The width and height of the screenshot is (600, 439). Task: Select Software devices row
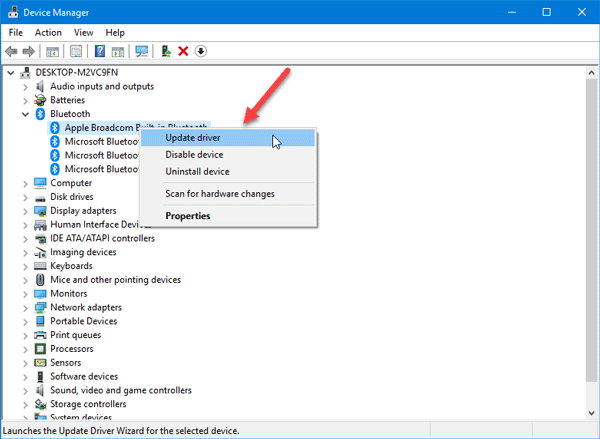84,376
